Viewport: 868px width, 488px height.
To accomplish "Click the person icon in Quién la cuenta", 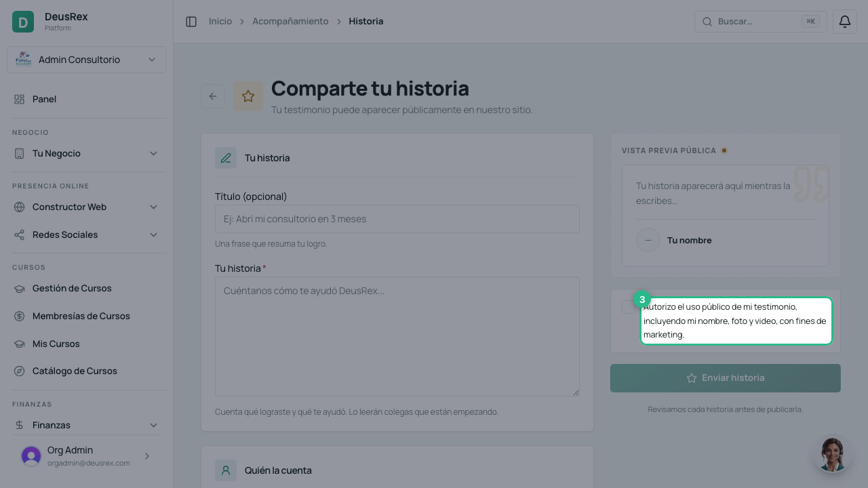I will pyautogui.click(x=226, y=470).
